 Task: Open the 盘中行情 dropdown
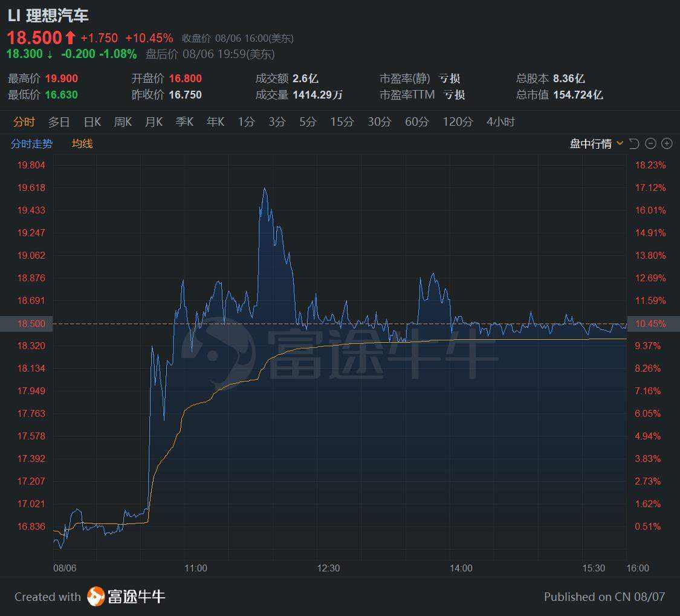597,144
